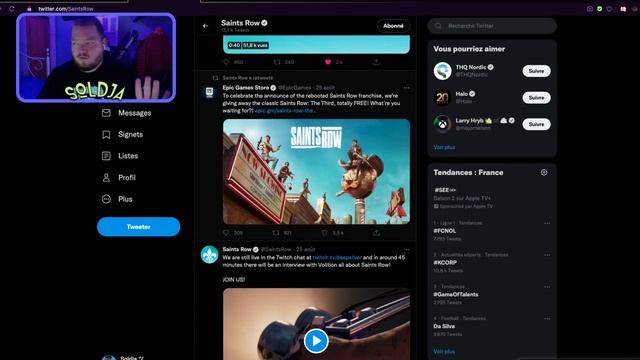The width and height of the screenshot is (640, 360).
Task: Open the #KCORP trend
Action: [x=445, y=263]
